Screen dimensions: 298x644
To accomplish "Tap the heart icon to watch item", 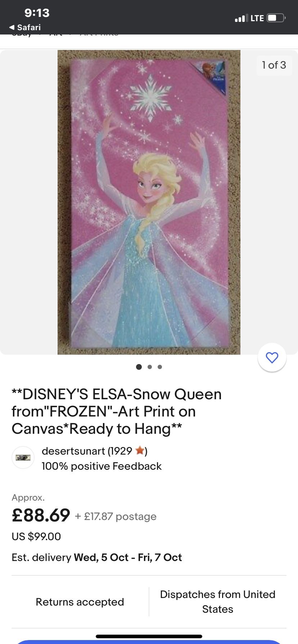I will tap(272, 358).
